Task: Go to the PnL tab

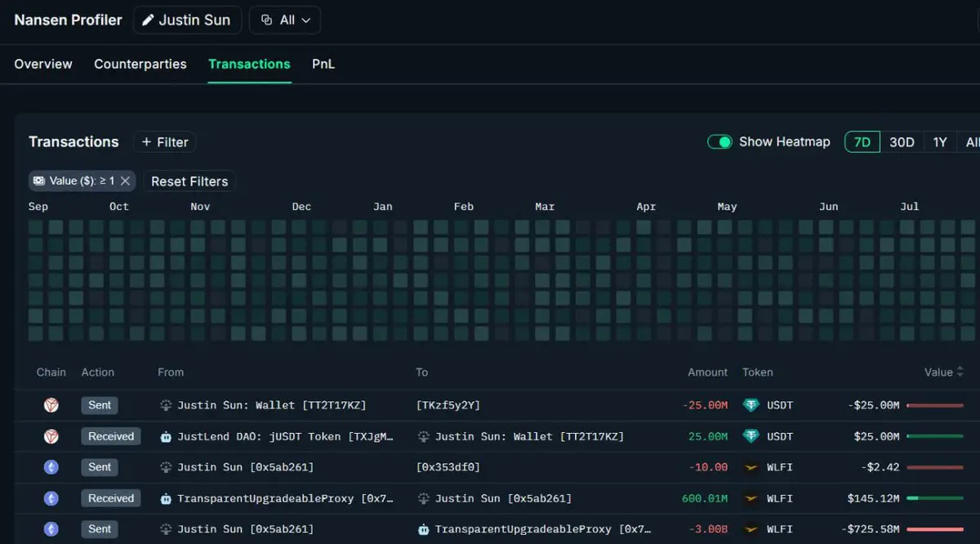Action: (x=323, y=64)
